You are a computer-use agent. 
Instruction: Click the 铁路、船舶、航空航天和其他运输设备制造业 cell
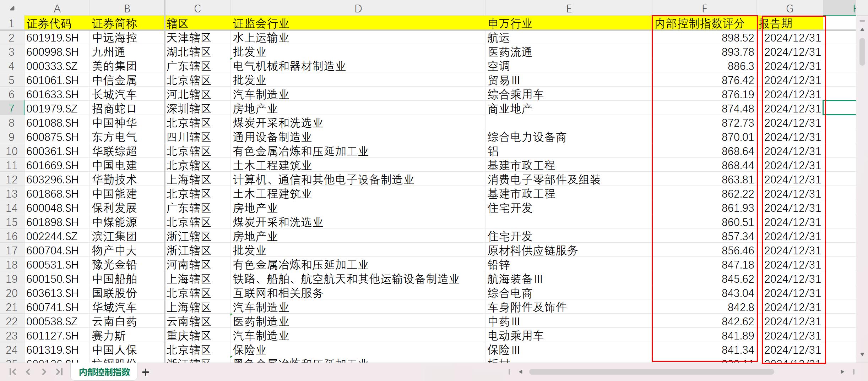point(358,279)
